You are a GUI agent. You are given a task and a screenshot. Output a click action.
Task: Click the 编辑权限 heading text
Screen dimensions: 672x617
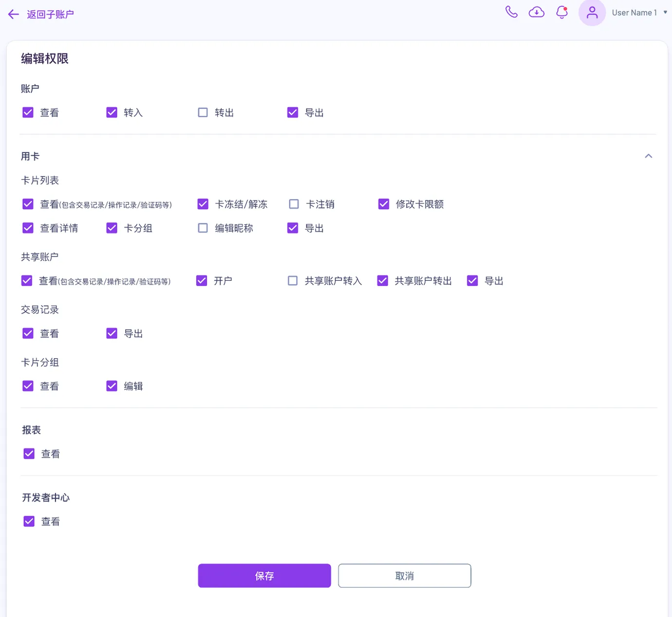click(x=45, y=59)
